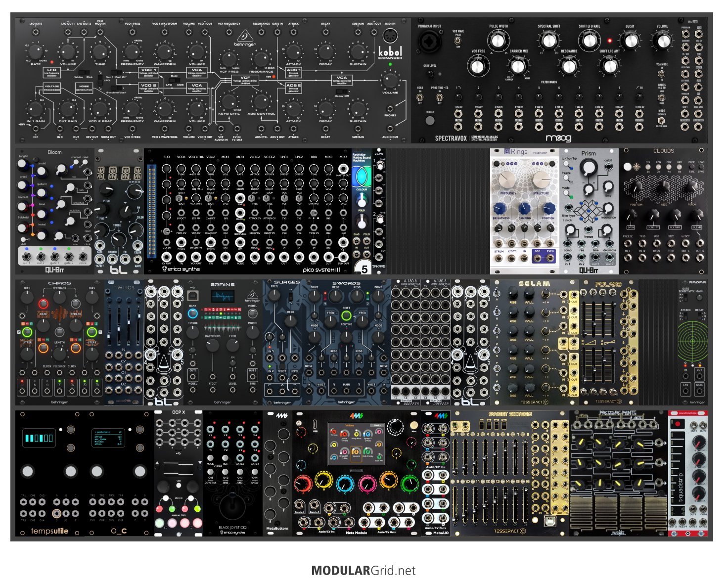This screenshot has height=581, width=728.
Task: Click the VCF Freq knob on Kobol
Action: [229, 59]
